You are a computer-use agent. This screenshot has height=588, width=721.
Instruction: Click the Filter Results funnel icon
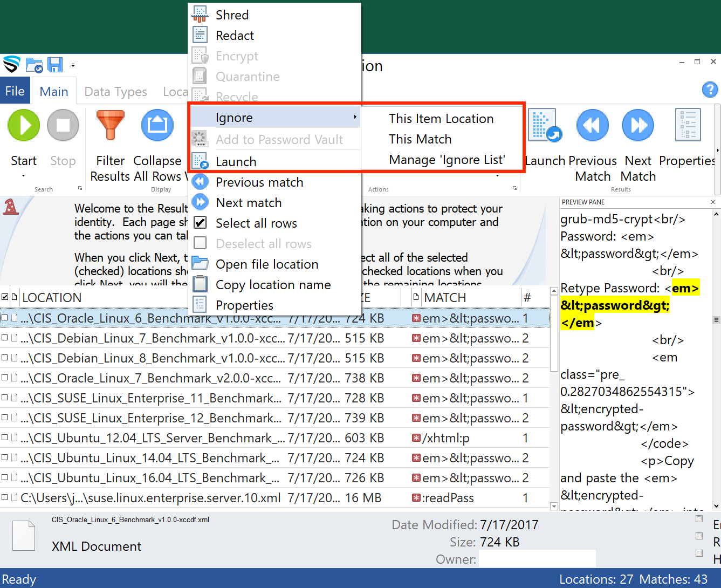click(111, 126)
